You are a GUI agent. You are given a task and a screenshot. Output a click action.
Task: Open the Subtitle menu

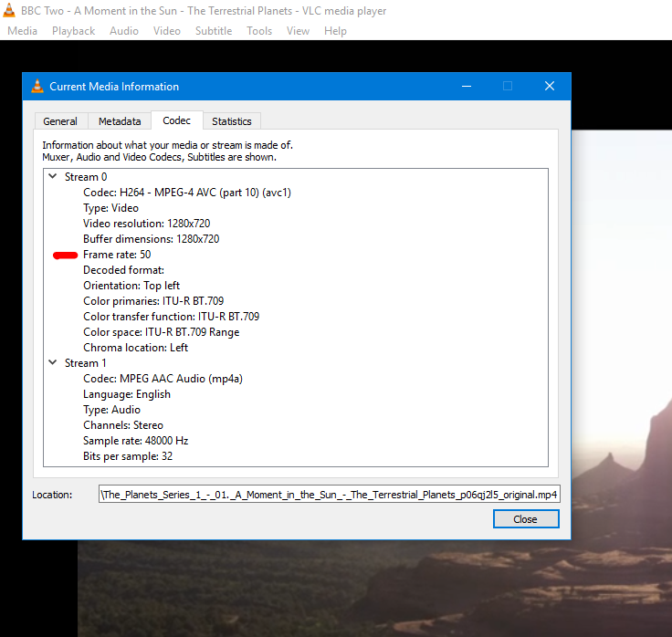pos(213,31)
